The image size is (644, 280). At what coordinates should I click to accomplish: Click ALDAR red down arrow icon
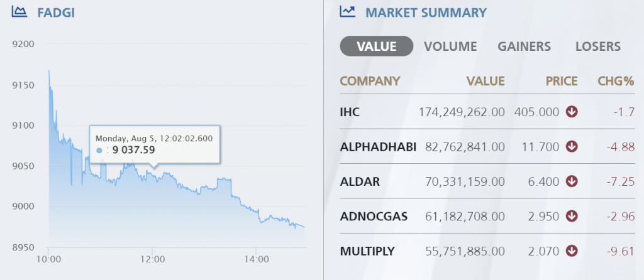pos(572,181)
